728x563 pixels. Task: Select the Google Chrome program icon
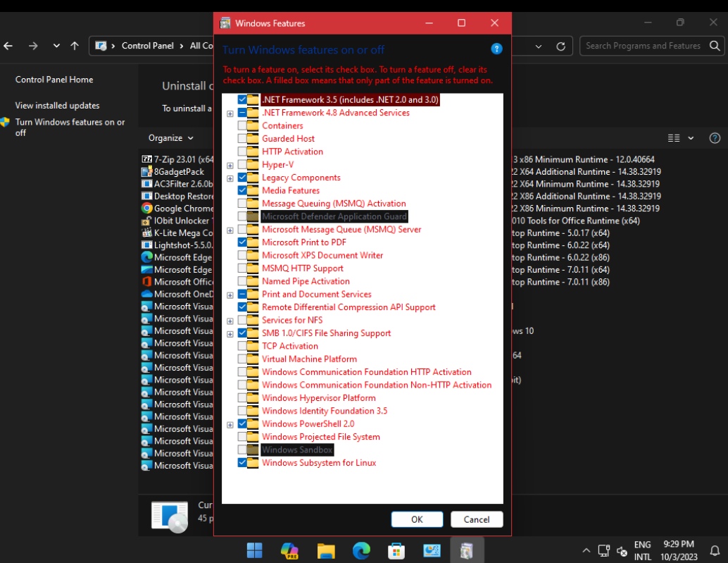(x=146, y=208)
